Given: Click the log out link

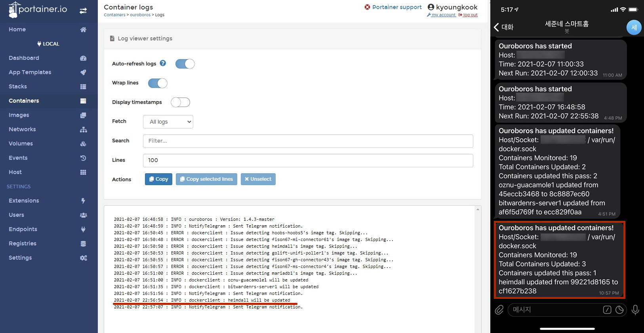Looking at the screenshot, I should click(x=470, y=15).
